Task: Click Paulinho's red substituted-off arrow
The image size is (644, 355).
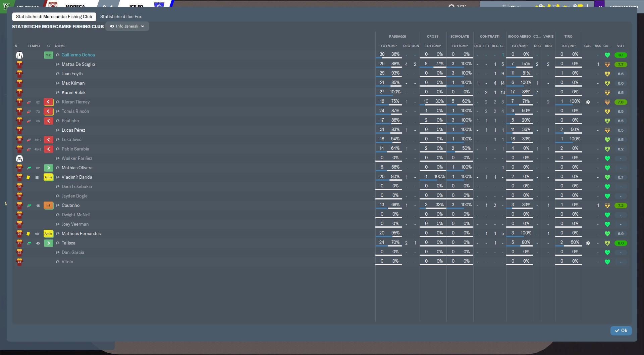Action: [48, 121]
